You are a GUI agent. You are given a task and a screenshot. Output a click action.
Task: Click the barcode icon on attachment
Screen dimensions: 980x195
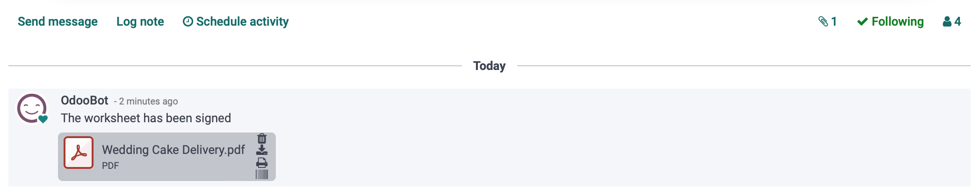[x=262, y=174]
